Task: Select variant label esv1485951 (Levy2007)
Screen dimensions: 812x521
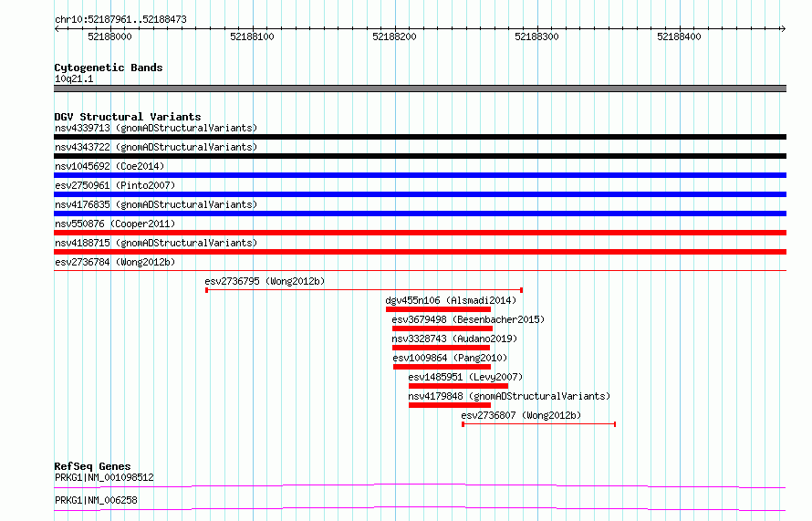Action: pyautogui.click(x=465, y=377)
